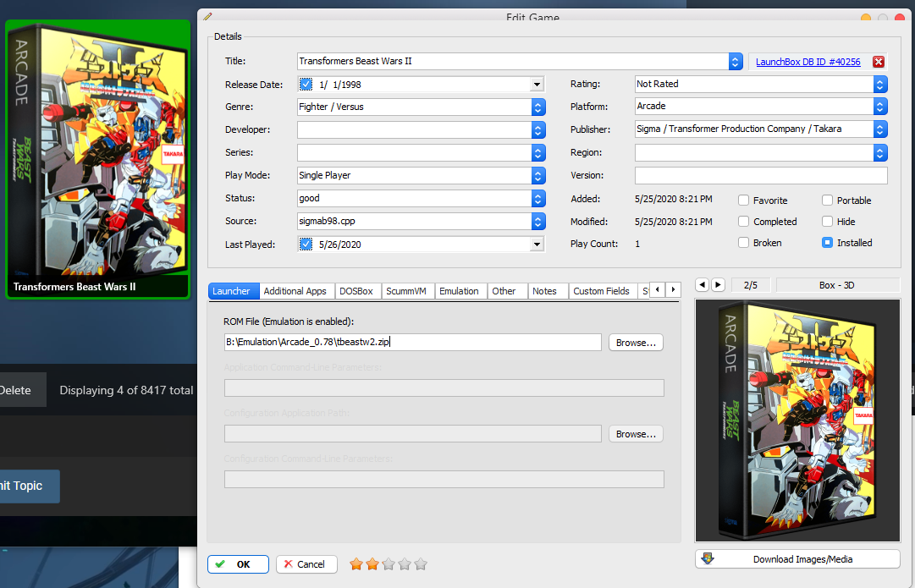Viewport: 915px width, 588px height.
Task: Select Transformers Beast Wars II game tile
Action: pyautogui.click(x=98, y=159)
